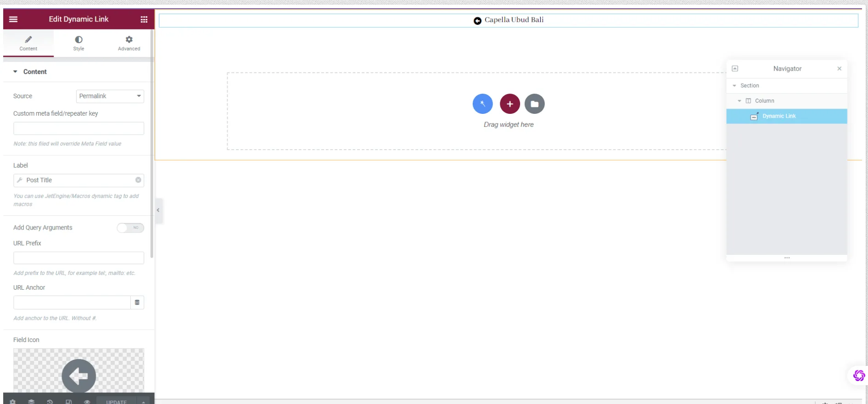This screenshot has width=868, height=404.
Task: Collapse the Section row in Navigator
Action: [734, 86]
